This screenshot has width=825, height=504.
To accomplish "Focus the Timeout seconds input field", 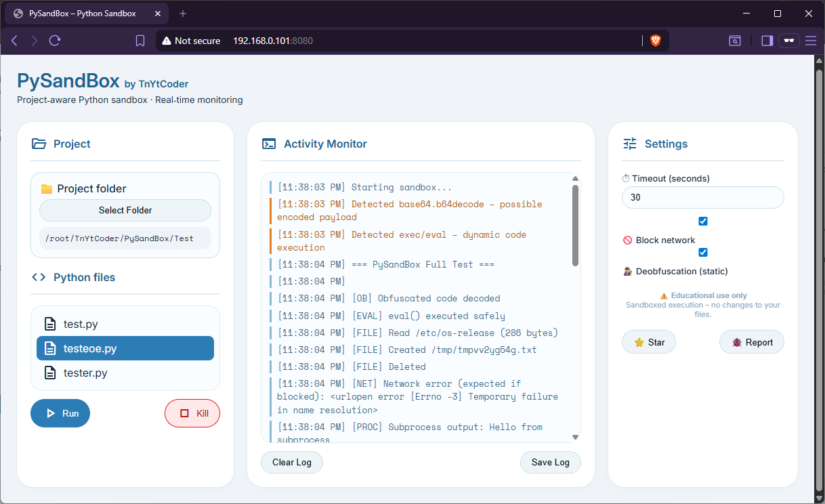I will coord(703,198).
